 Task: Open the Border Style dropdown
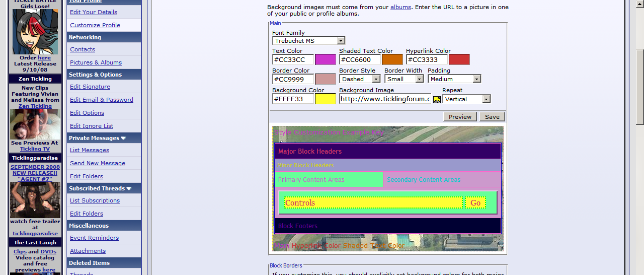(376, 79)
